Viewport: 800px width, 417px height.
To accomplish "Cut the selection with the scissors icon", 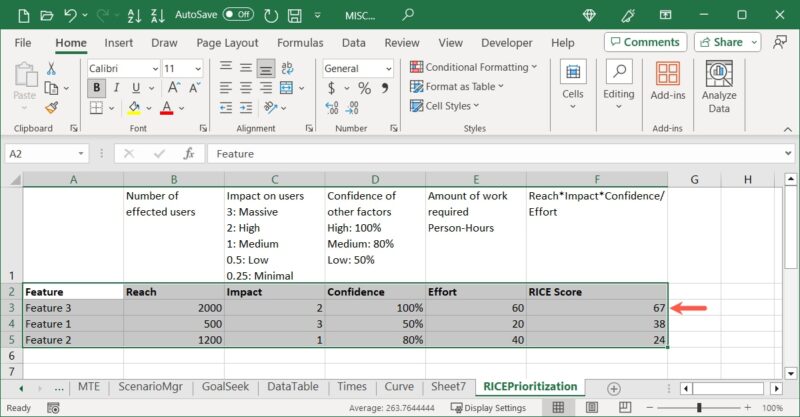I will 51,68.
